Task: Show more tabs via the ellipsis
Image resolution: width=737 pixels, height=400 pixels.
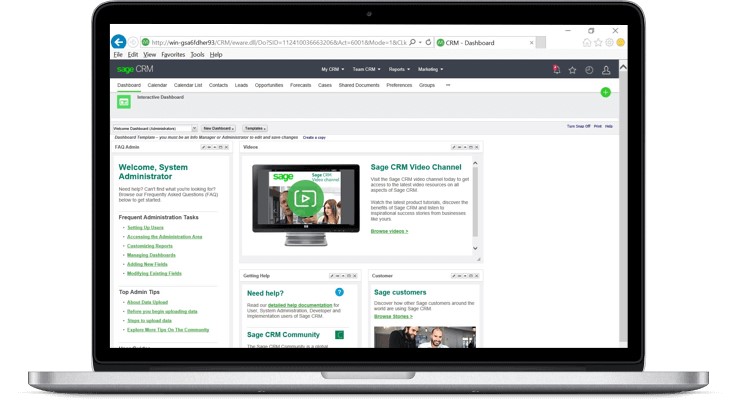Action: (x=448, y=85)
